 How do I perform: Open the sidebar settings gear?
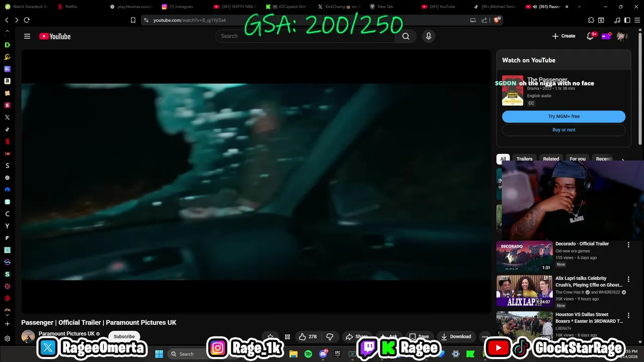tap(7, 338)
